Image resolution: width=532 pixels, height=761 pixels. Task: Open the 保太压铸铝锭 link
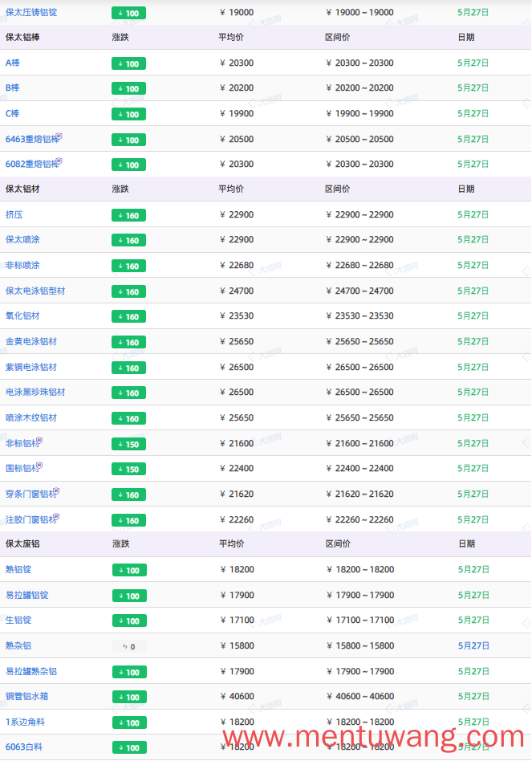pyautogui.click(x=31, y=12)
